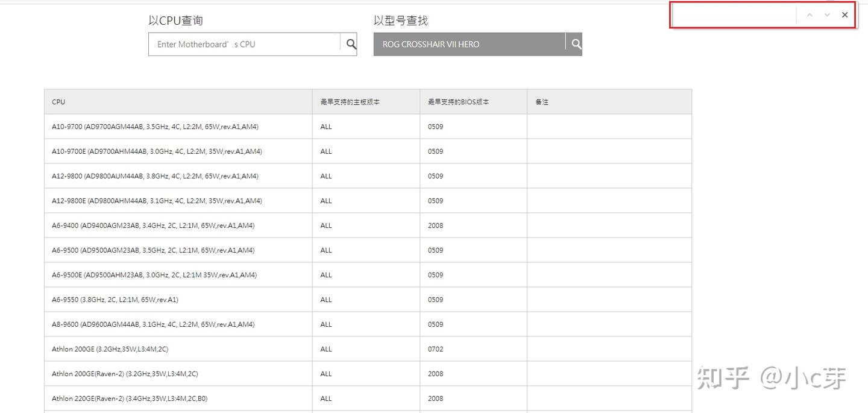
Task: Select the Athlon 200GE (3.2GHz,35W,L3:4M,2C) entry
Action: (110, 349)
